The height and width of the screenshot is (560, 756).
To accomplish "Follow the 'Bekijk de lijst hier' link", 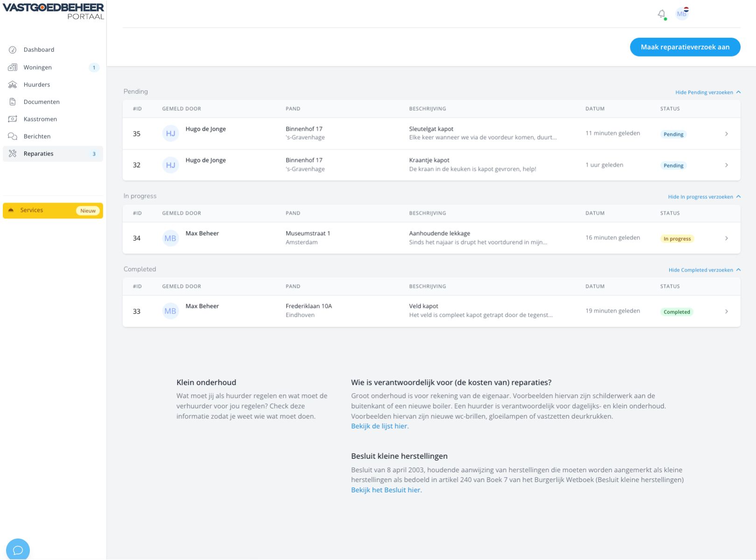I will (379, 426).
